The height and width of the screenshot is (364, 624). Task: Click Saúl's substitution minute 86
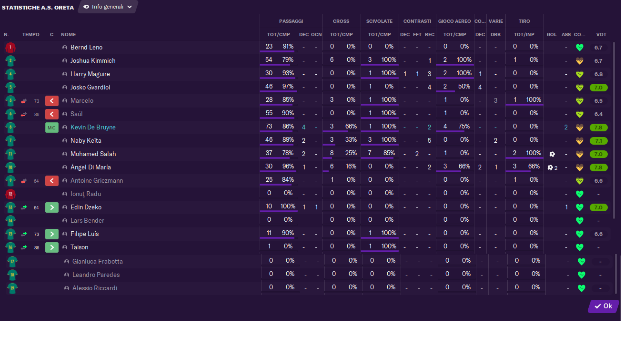point(37,114)
